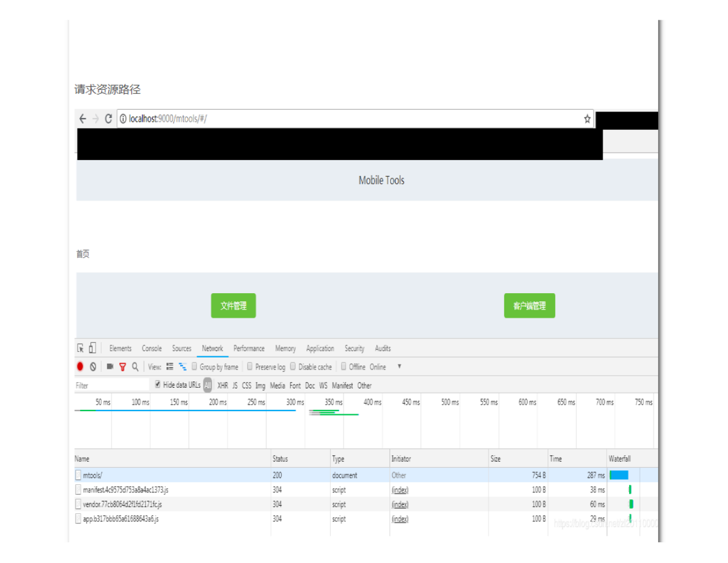This screenshot has height=563, width=728.
Task: Clear the network log icon
Action: pos(93,366)
